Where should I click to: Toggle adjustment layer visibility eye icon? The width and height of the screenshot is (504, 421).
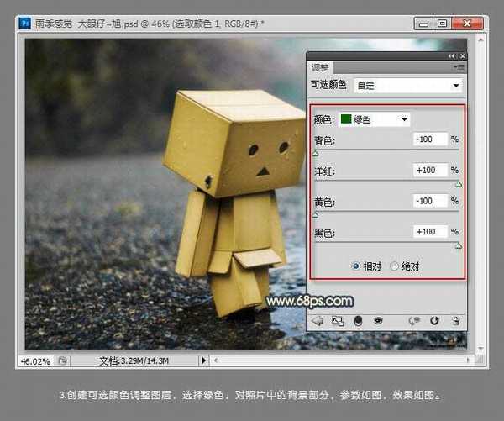[x=379, y=320]
